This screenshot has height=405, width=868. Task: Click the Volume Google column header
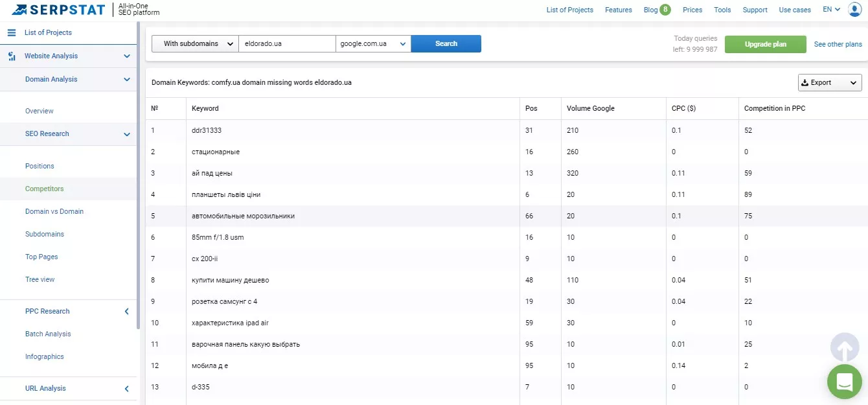pyautogui.click(x=591, y=108)
